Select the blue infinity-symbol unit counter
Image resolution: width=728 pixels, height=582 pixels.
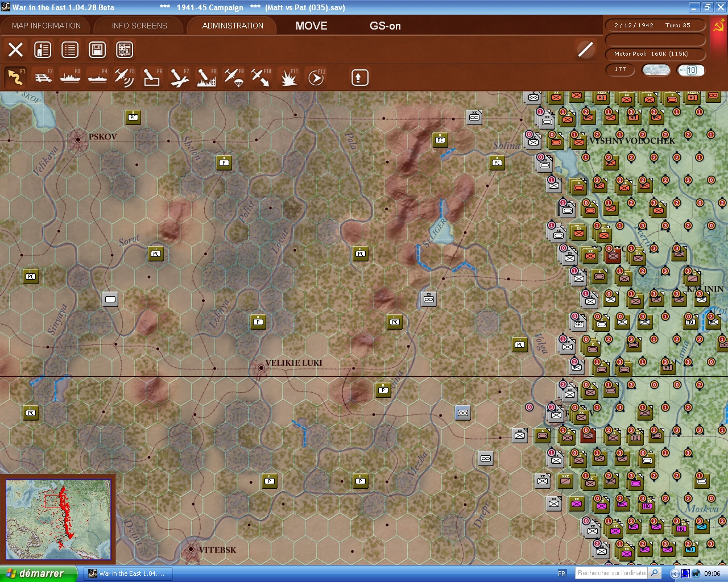click(463, 413)
